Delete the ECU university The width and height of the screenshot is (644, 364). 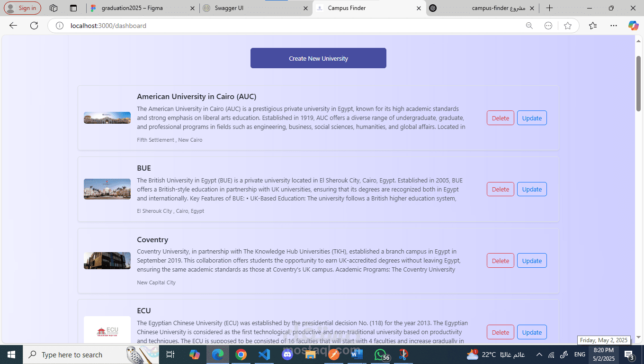500,332
